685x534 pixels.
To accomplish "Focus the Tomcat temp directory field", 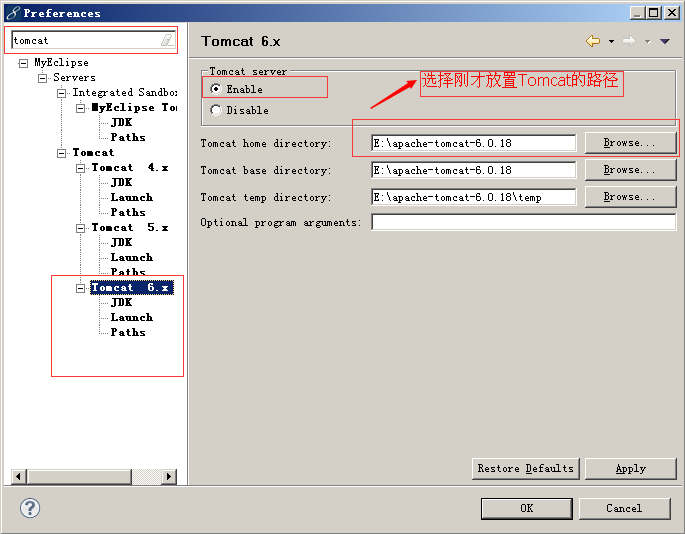I will point(474,197).
